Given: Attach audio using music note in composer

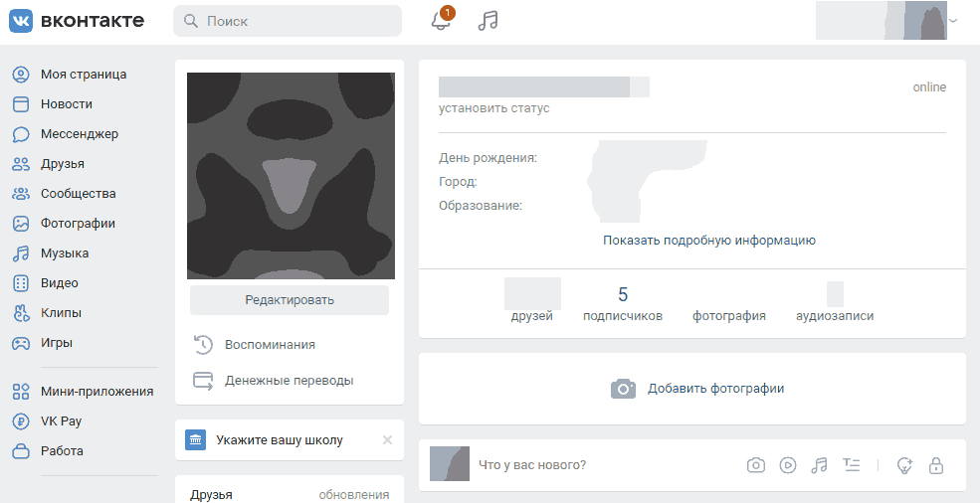Looking at the screenshot, I should (x=819, y=464).
